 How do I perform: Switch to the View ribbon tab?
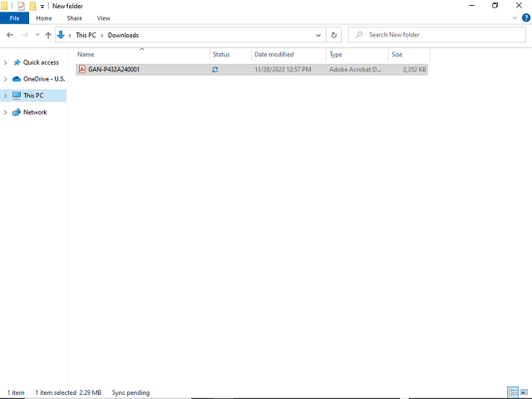pyautogui.click(x=103, y=18)
